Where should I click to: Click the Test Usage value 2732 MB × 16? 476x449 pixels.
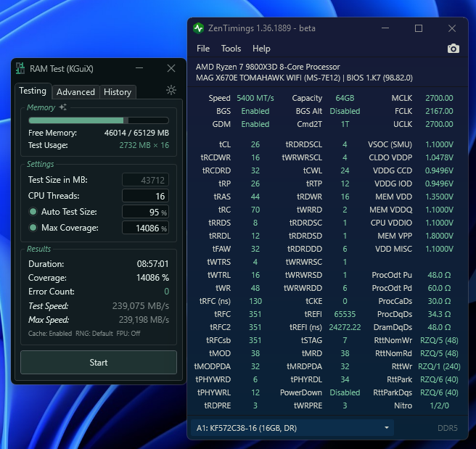(x=144, y=145)
